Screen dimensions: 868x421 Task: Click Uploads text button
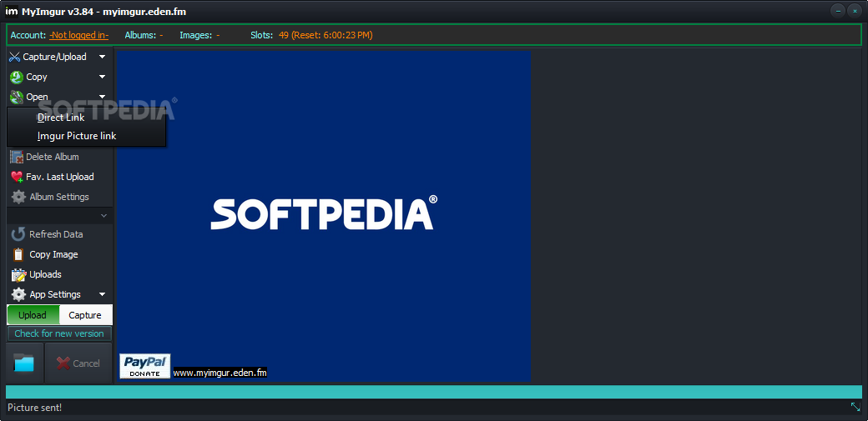click(45, 274)
